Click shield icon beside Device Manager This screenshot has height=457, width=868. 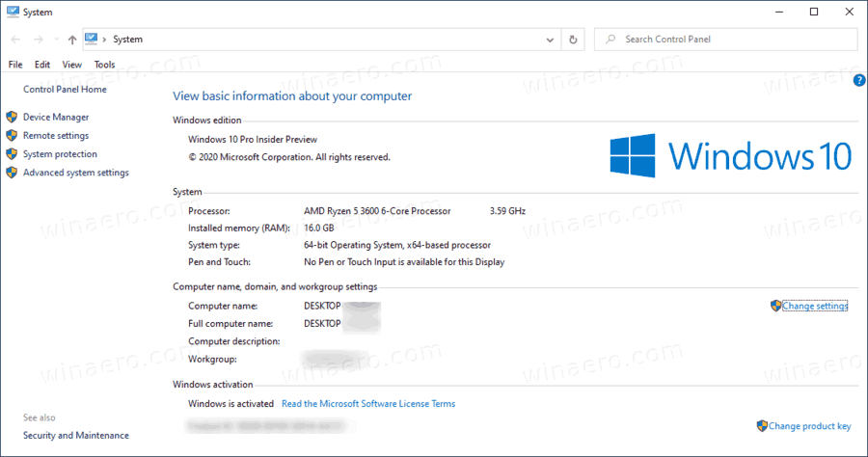click(12, 117)
